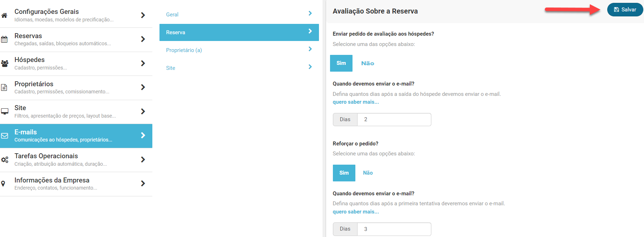This screenshot has height=237, width=644.
Task: Expand the Configurações Gerais chevron arrow
Action: 143,15
